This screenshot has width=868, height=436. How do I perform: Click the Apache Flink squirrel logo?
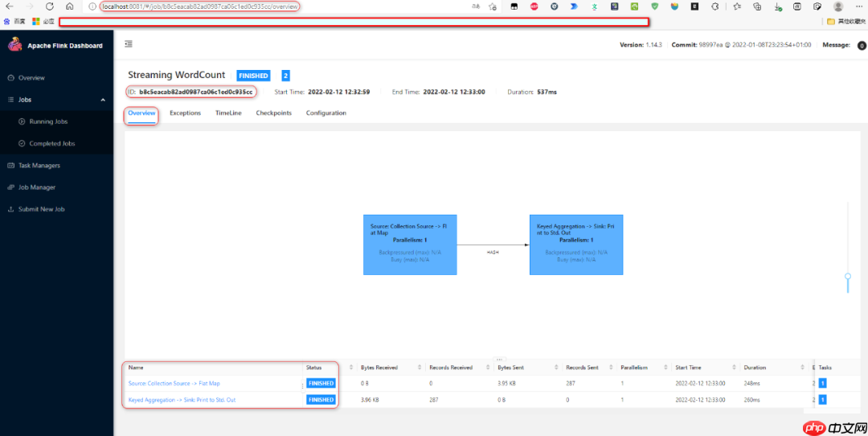click(x=14, y=45)
